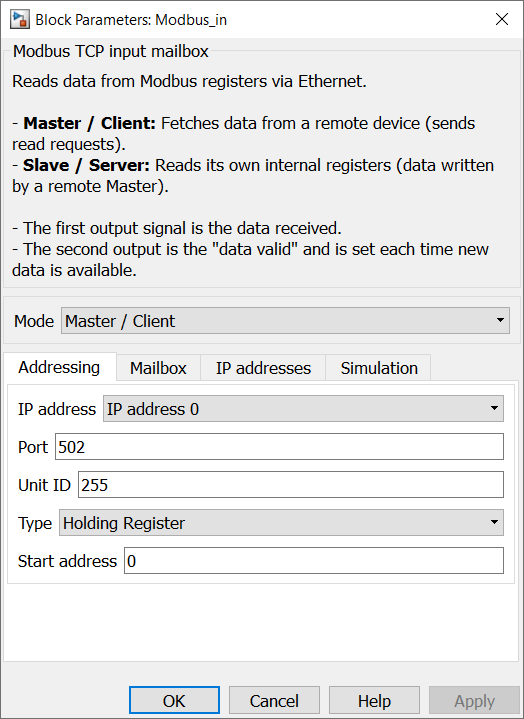Viewport: 524px width, 719px height.
Task: Click the Type combo box arrow
Action: coord(494,522)
